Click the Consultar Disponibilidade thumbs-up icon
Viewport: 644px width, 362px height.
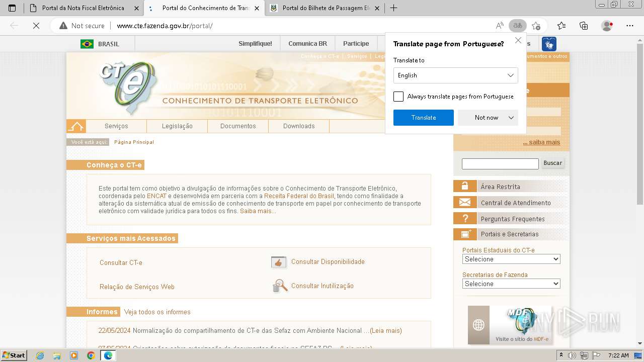click(x=279, y=262)
